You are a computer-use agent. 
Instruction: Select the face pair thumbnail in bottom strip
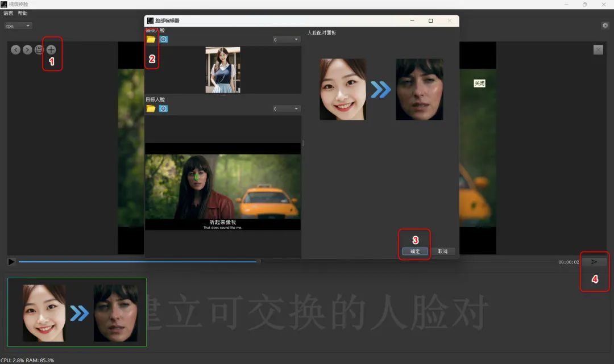point(77,312)
